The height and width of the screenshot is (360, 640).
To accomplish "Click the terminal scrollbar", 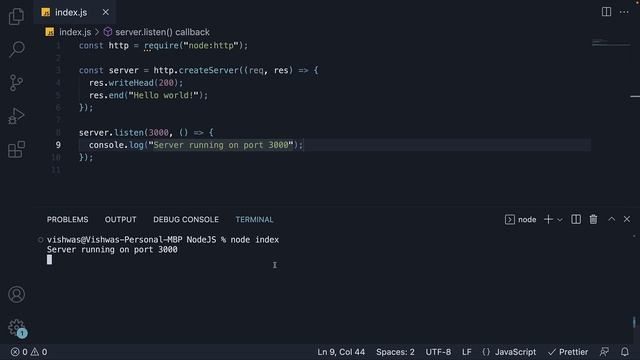I will 634,322.
